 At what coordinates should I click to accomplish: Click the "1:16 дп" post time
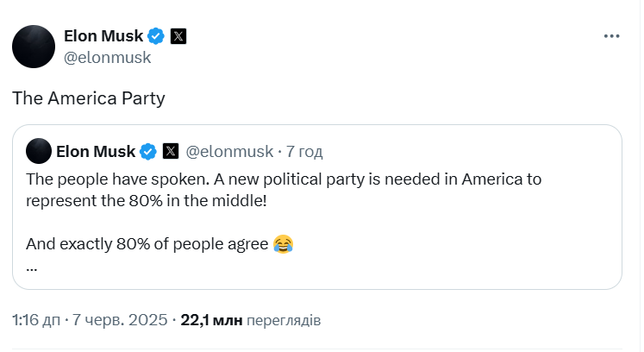click(36, 320)
